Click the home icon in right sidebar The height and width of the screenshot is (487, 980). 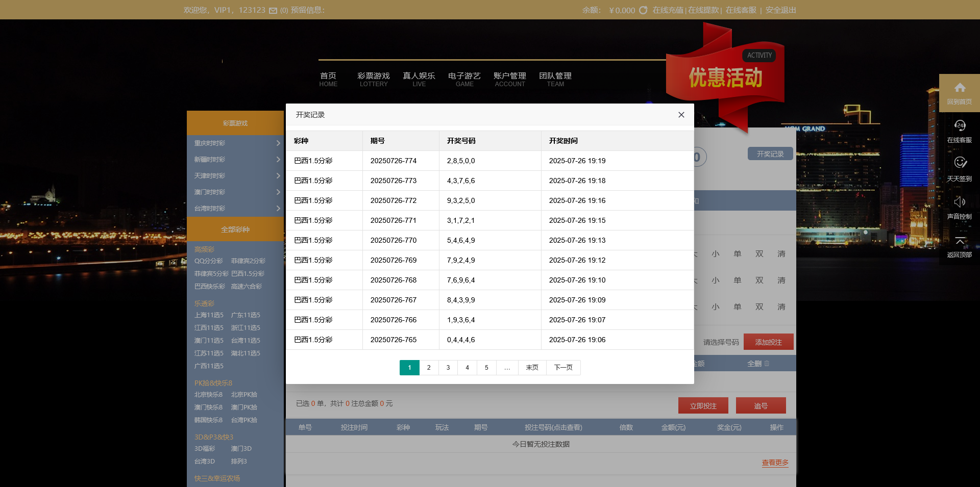pos(960,88)
